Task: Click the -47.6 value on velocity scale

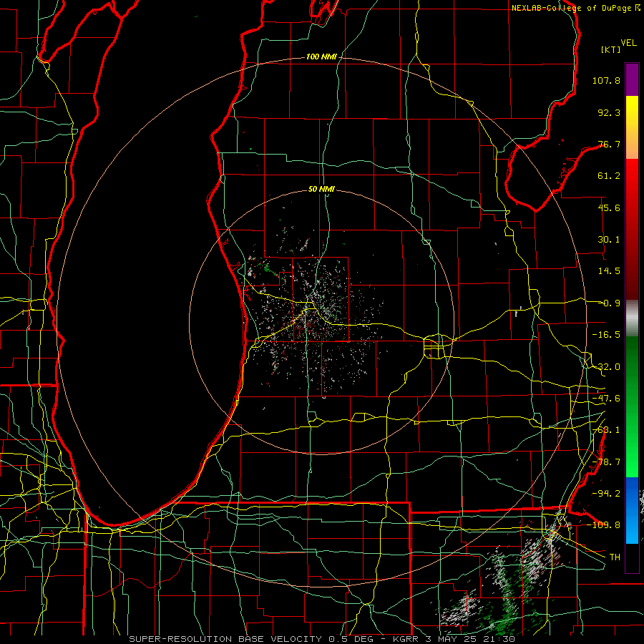Action: click(x=606, y=399)
